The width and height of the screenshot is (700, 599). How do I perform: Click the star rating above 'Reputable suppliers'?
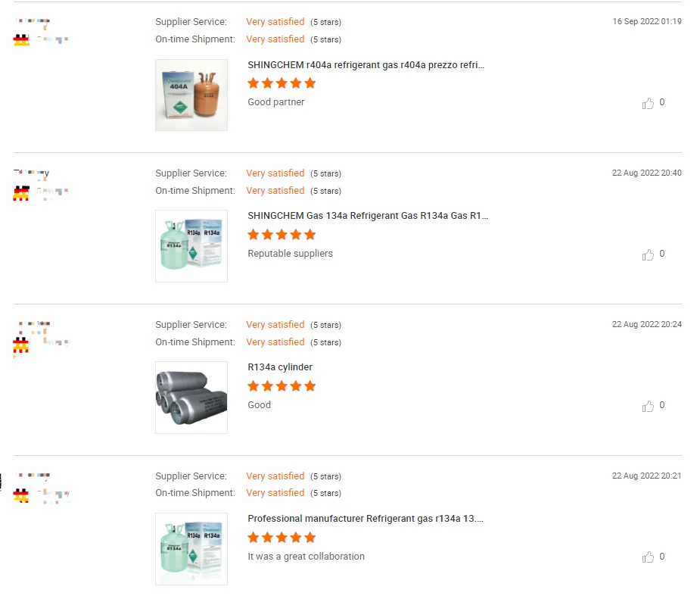tap(282, 235)
